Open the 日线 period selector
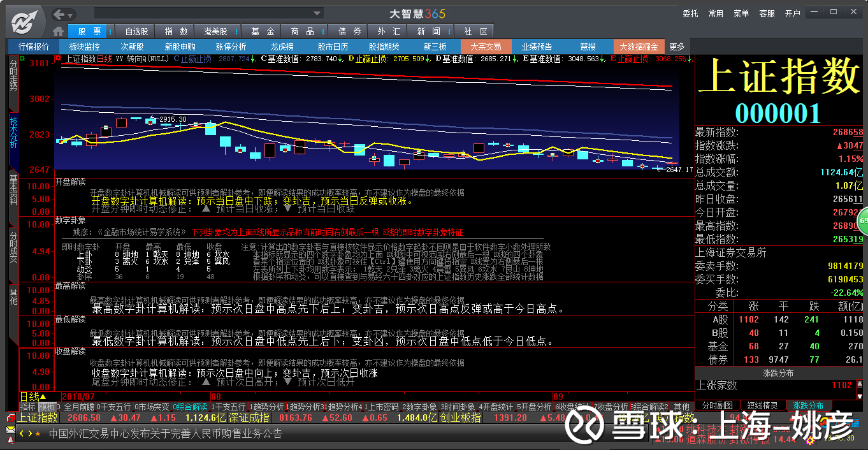868x450 pixels. pyautogui.click(x=34, y=396)
